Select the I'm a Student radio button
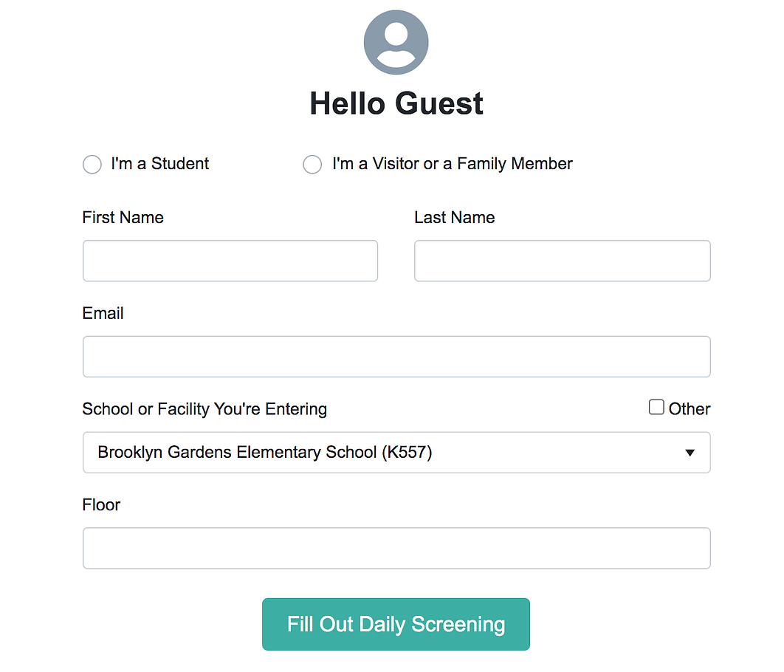This screenshot has height=672, width=784. 92,164
